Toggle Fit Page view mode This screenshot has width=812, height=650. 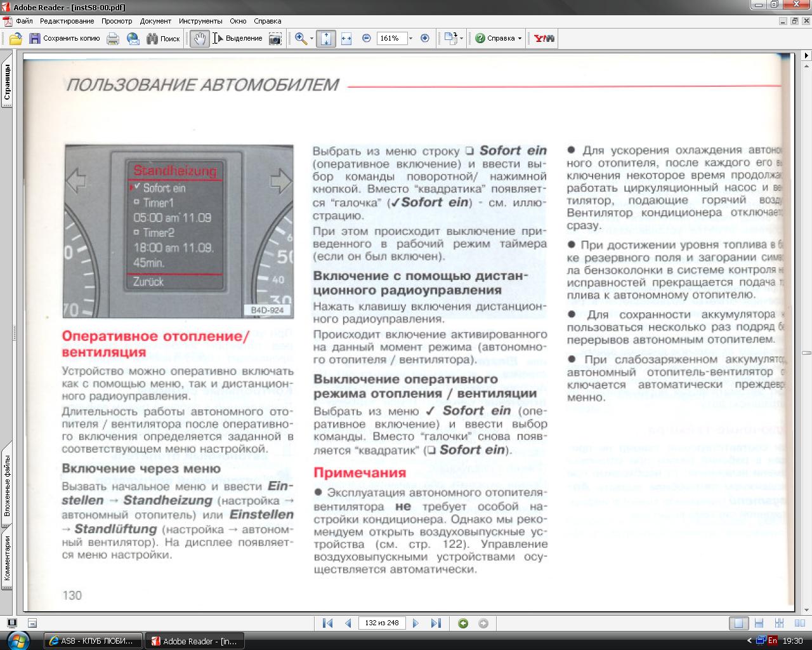tap(325, 39)
